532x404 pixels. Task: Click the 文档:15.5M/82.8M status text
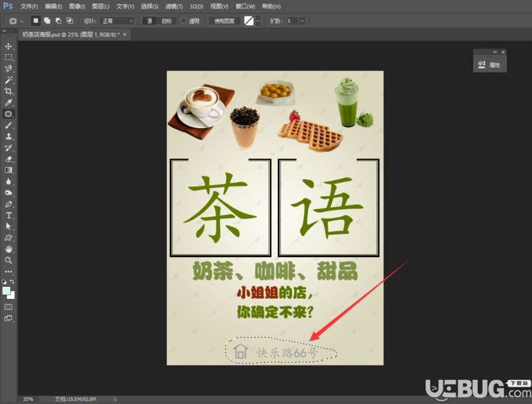75,399
